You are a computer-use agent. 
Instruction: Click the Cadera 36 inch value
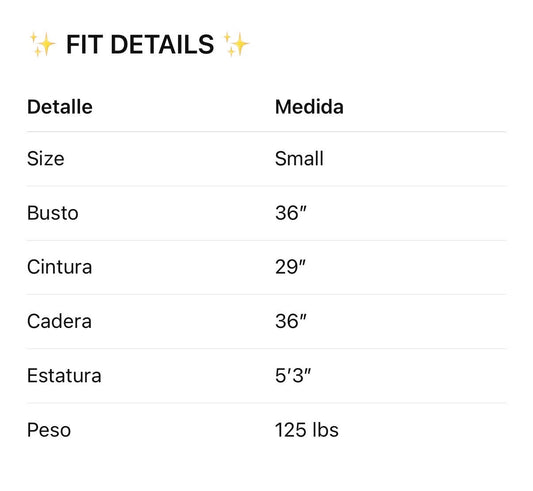[291, 321]
